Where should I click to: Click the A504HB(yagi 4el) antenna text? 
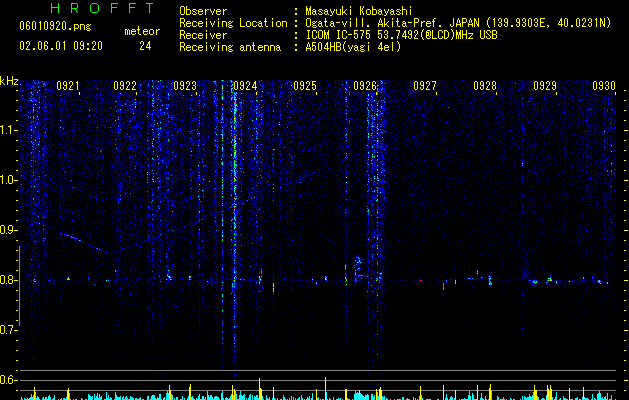(x=353, y=47)
